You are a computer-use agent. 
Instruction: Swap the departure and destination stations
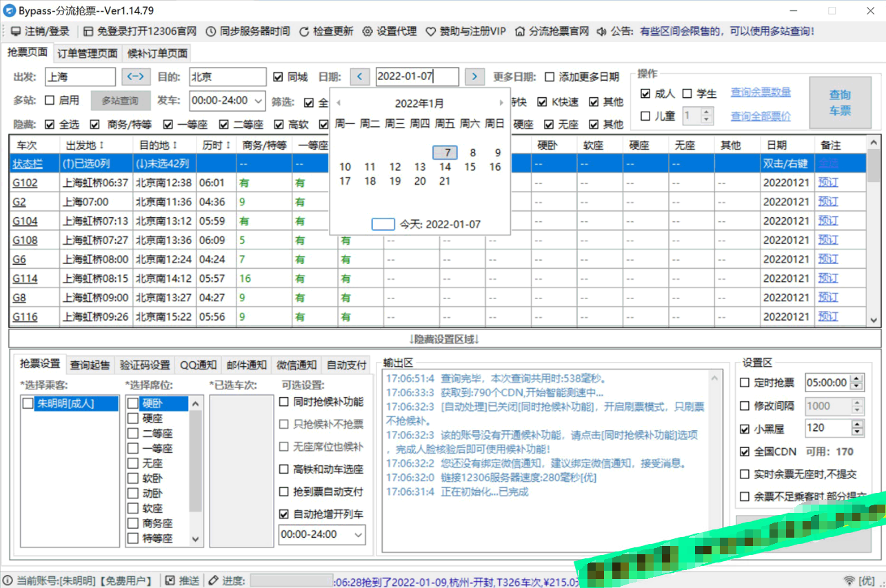pos(137,77)
